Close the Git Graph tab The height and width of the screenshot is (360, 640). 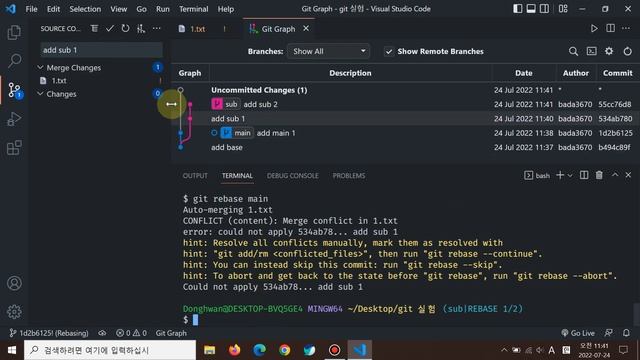[x=306, y=29]
